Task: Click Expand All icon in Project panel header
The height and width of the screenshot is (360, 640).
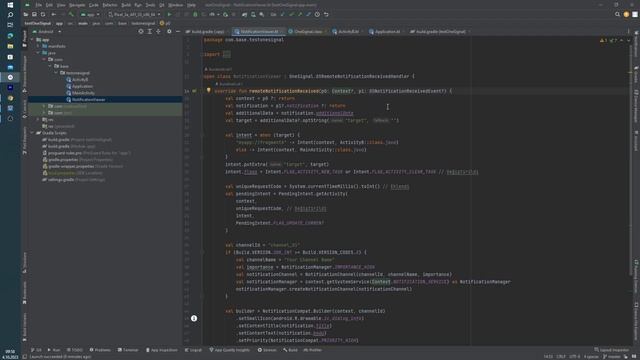Action: tap(150, 31)
